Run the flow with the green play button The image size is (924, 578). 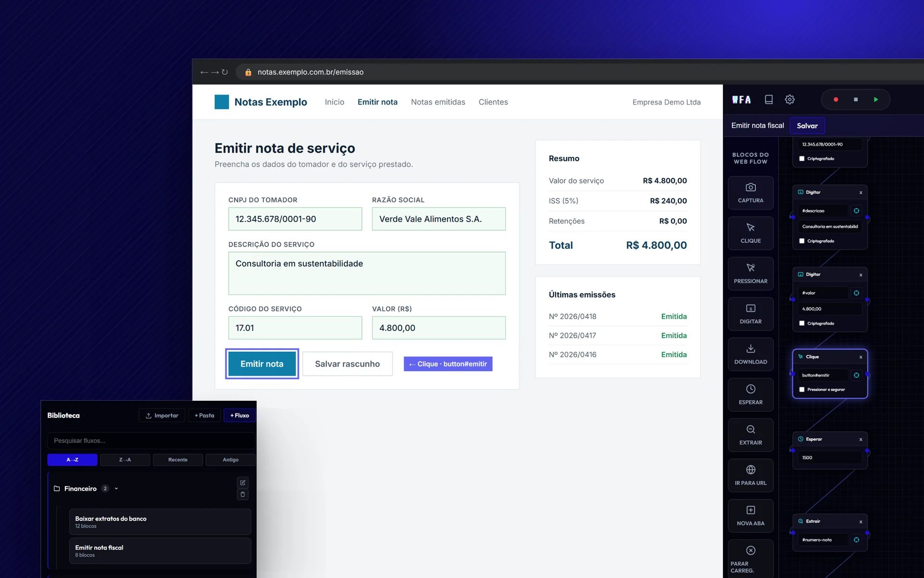tap(876, 100)
